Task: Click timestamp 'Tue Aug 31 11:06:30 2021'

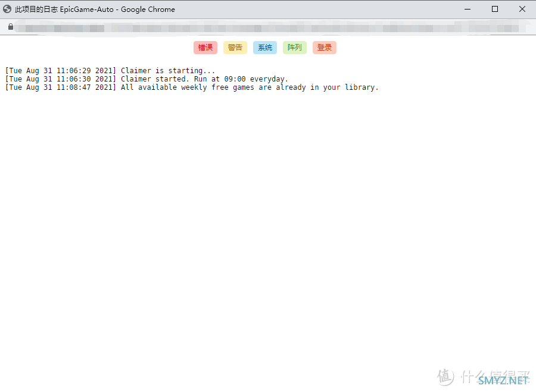Action: (x=61, y=79)
